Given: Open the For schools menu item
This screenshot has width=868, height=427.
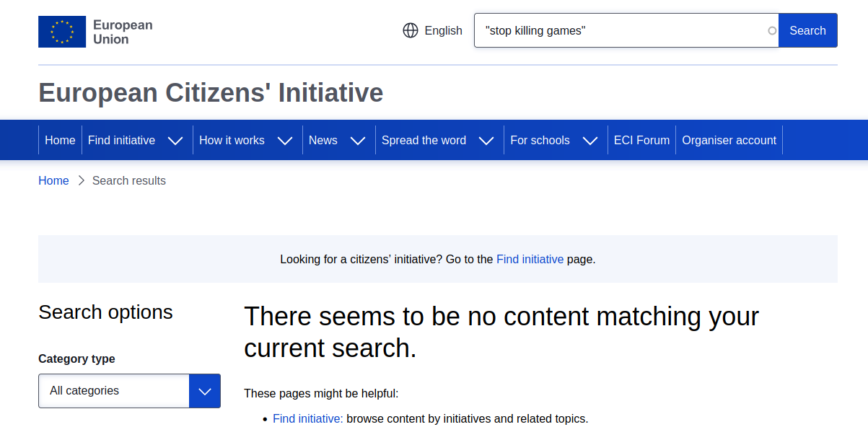Looking at the screenshot, I should tap(540, 141).
